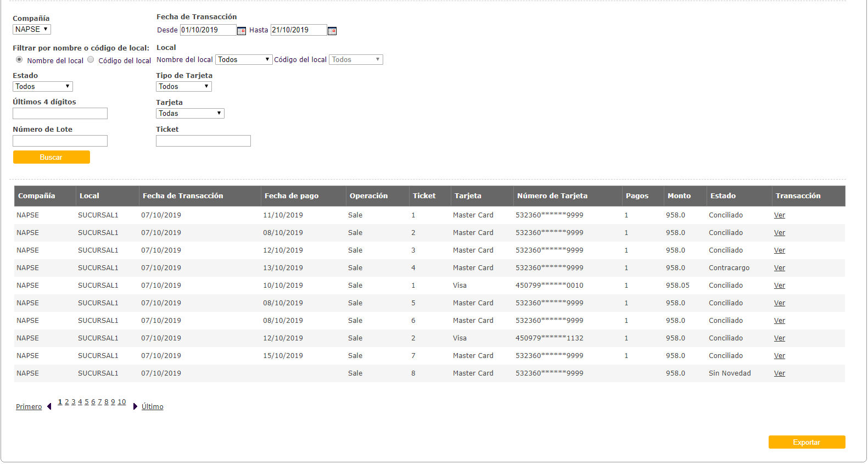Select the 15/10/2019 payment date cell
This screenshot has height=464, width=868.
283,356
